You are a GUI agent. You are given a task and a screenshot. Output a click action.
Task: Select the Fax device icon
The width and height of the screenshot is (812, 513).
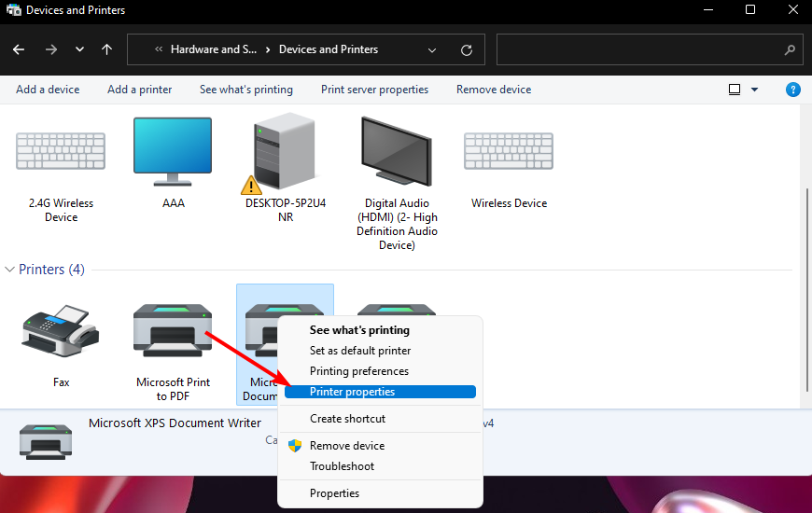coord(61,331)
